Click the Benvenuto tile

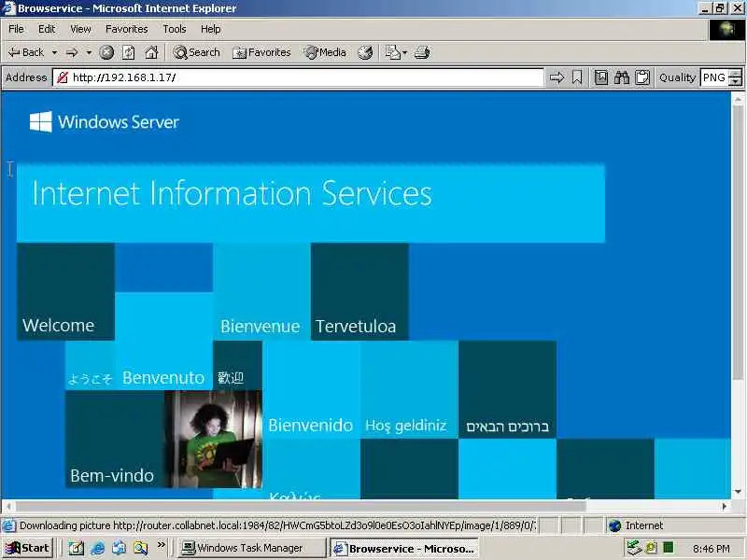(x=164, y=341)
